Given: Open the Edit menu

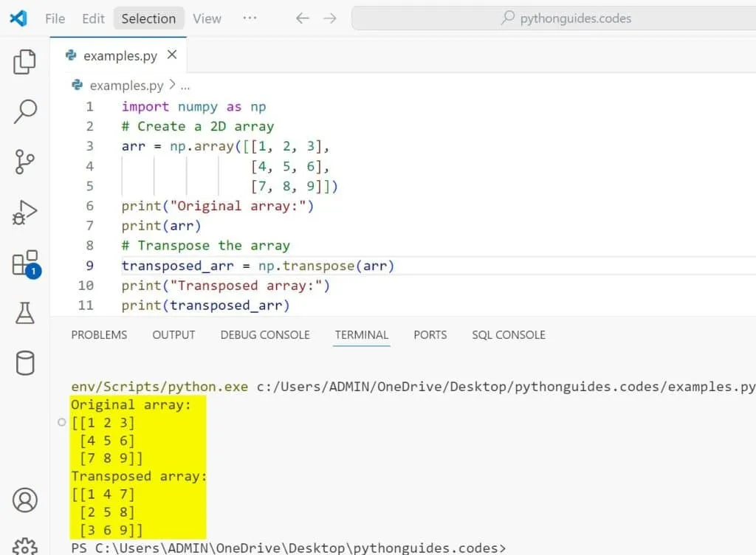Looking at the screenshot, I should click(x=93, y=18).
